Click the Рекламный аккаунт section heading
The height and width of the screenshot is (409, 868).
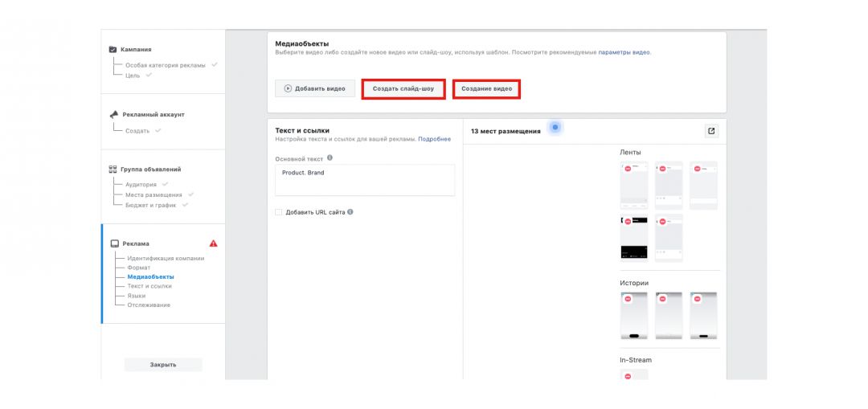(x=154, y=115)
